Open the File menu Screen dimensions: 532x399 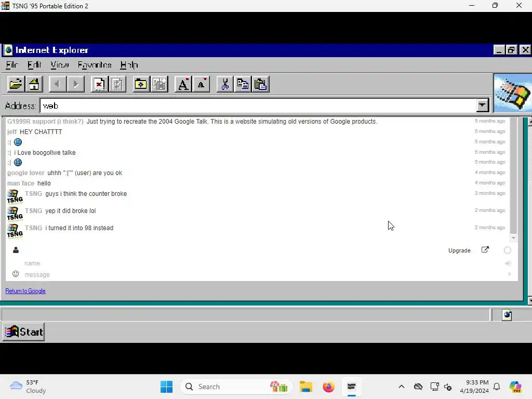[11, 65]
